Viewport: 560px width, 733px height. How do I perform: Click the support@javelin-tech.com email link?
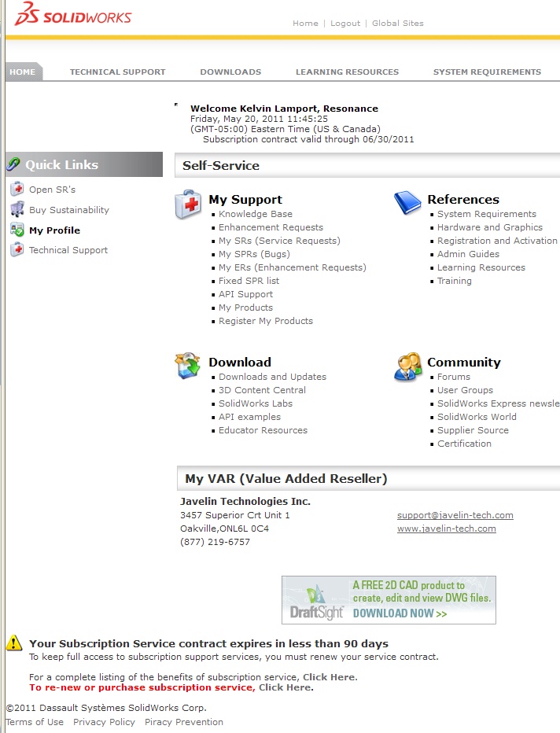point(455,515)
